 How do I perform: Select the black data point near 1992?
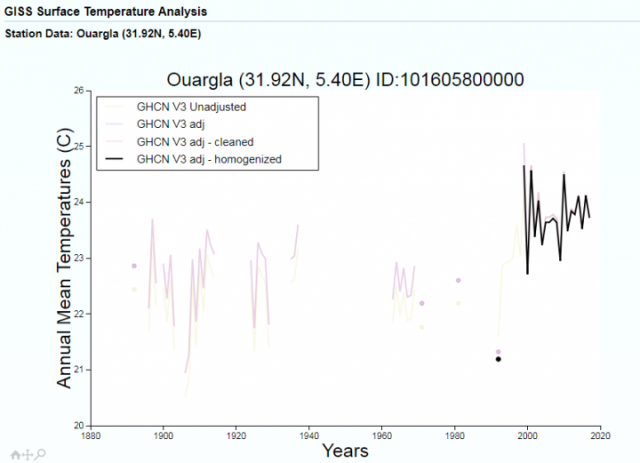point(498,359)
